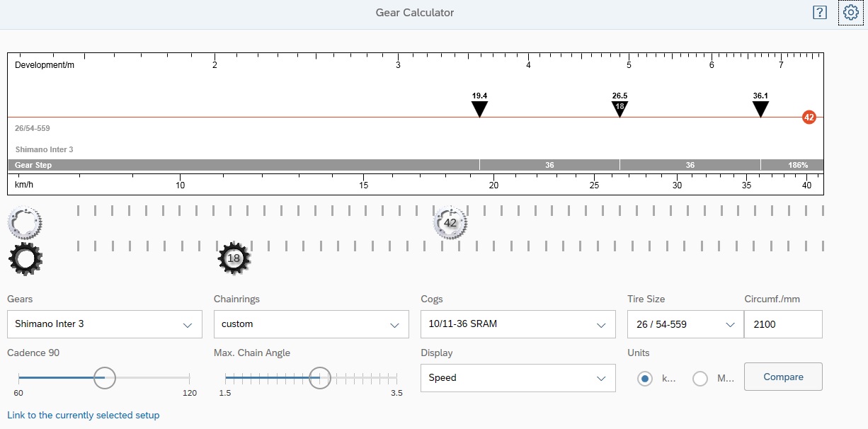Screen dimensions: 868x429
Task: Click the 120 maximum cadence label
Action: click(190, 393)
